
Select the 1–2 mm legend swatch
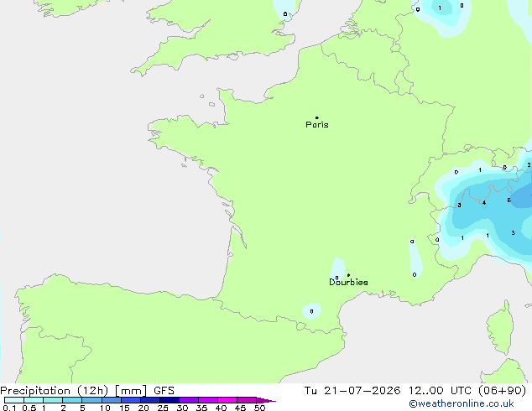[x=53, y=400]
